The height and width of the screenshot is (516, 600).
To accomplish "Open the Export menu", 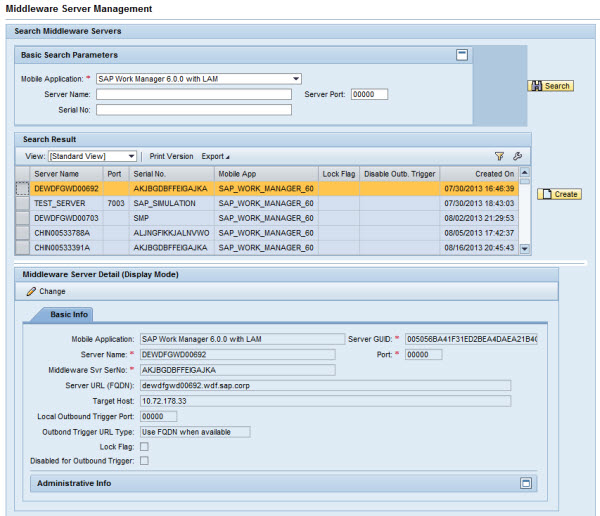I will tap(215, 156).
